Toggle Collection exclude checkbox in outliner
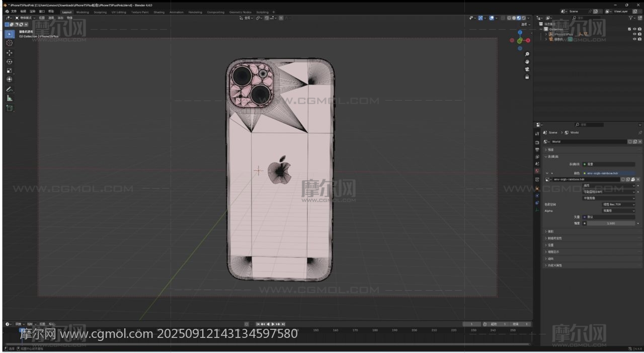This screenshot has height=353, width=644. click(x=629, y=29)
